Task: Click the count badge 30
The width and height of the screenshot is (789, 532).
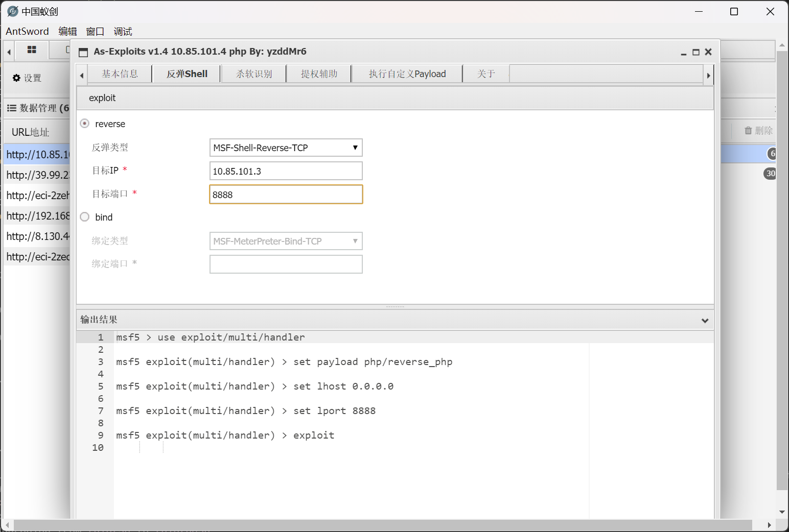Action: pos(770,174)
